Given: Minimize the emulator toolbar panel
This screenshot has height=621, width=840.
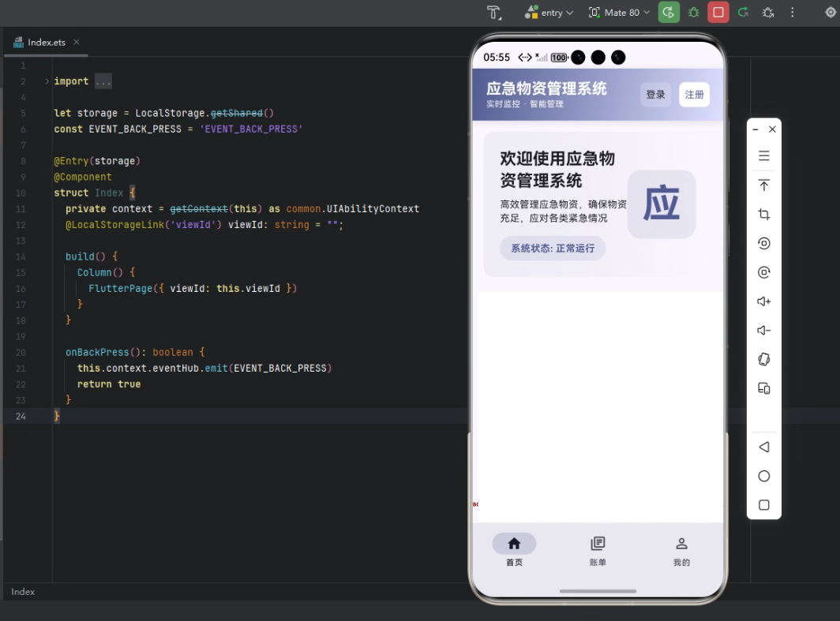Looking at the screenshot, I should point(756,129).
